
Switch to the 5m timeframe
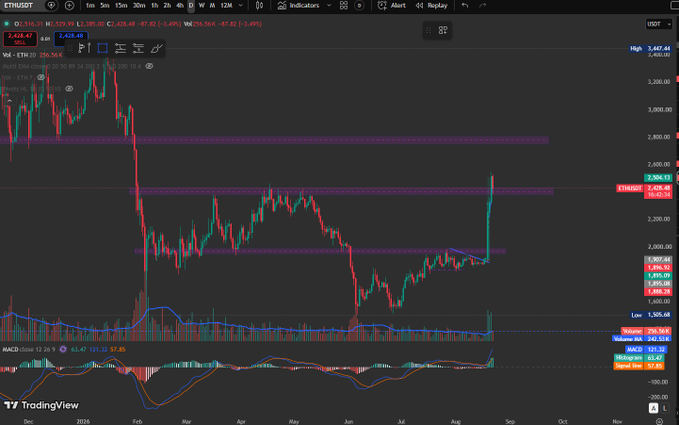tap(105, 5)
